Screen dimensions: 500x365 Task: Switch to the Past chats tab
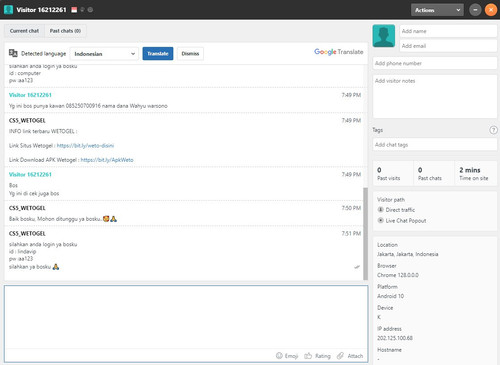click(x=65, y=31)
